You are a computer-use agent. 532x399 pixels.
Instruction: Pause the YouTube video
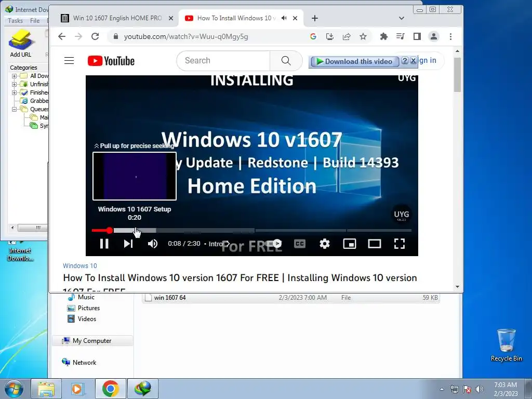click(x=104, y=244)
